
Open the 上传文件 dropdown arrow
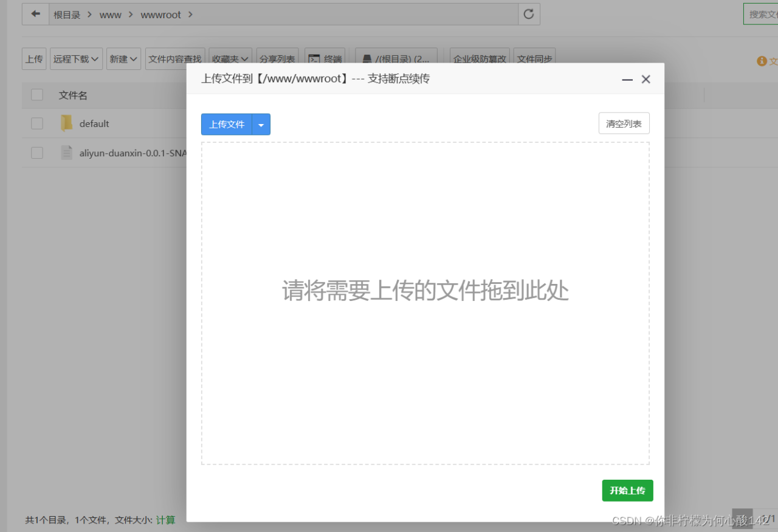[x=261, y=124]
